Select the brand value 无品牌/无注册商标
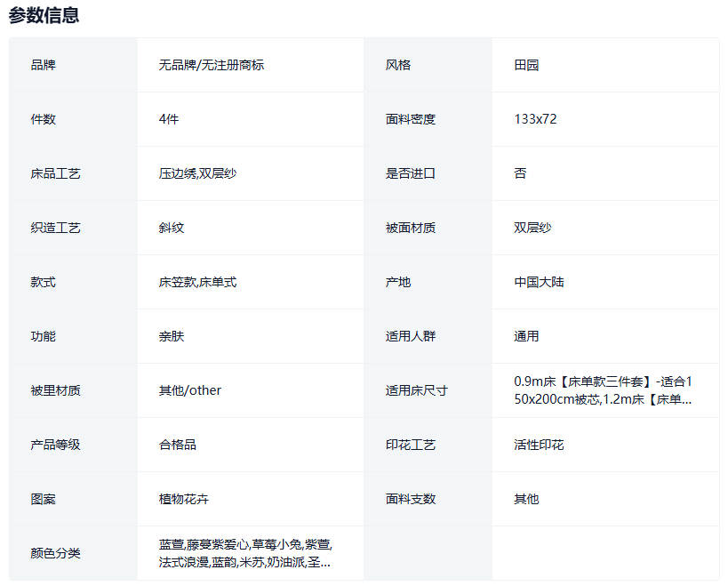The image size is (728, 586). (x=211, y=65)
